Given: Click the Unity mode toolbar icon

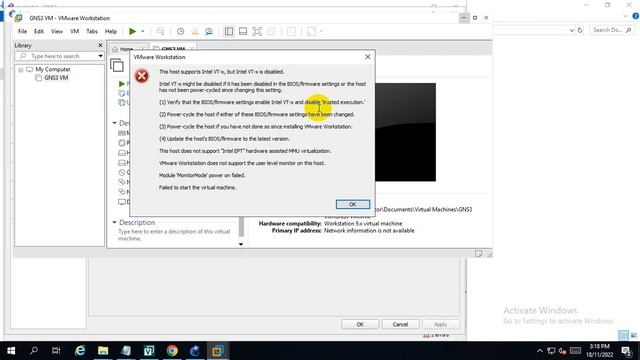Looking at the screenshot, I should coord(271,31).
